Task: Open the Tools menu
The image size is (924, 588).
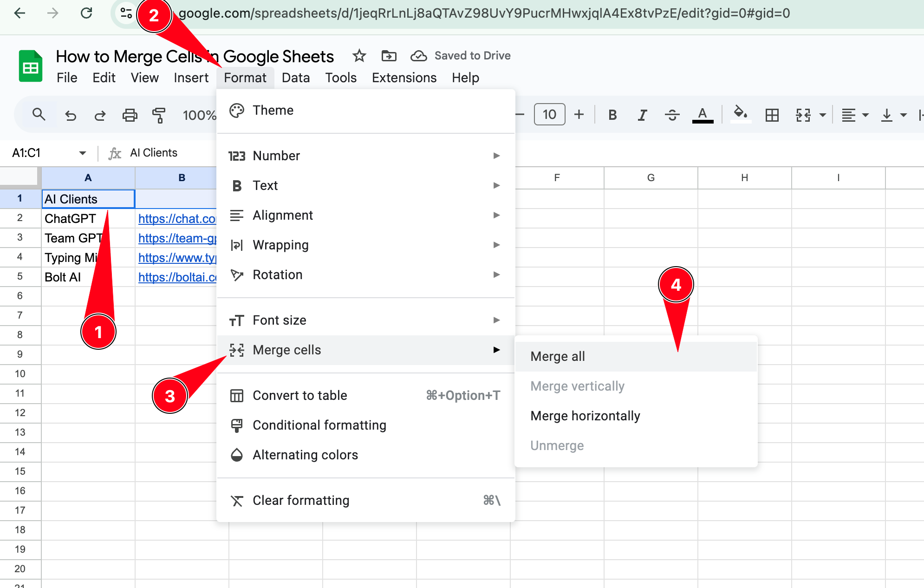Action: click(x=341, y=78)
